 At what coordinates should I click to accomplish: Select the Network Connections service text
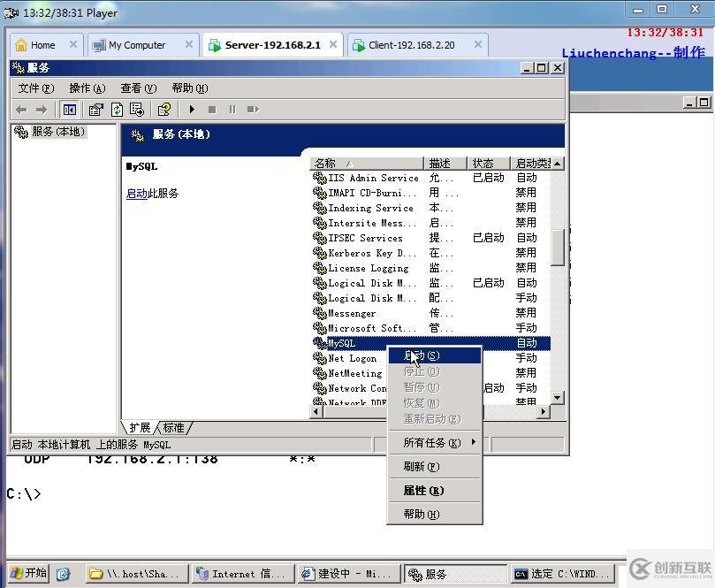(x=357, y=389)
